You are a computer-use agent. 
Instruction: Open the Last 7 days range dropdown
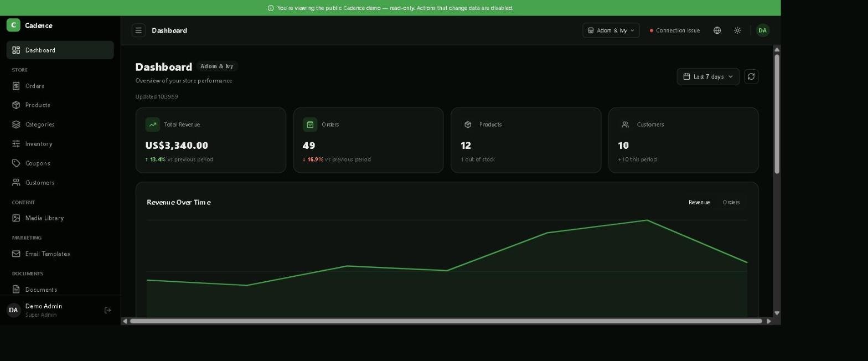point(707,76)
